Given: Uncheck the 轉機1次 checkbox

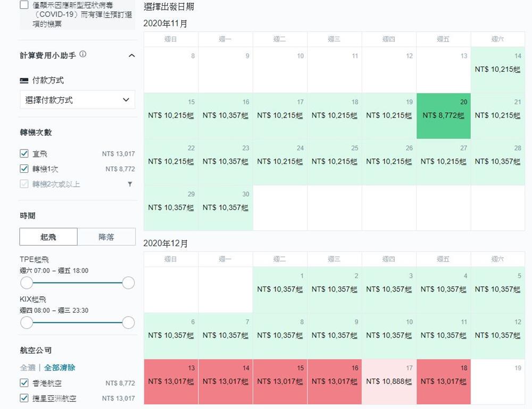Looking at the screenshot, I should pyautogui.click(x=24, y=169).
